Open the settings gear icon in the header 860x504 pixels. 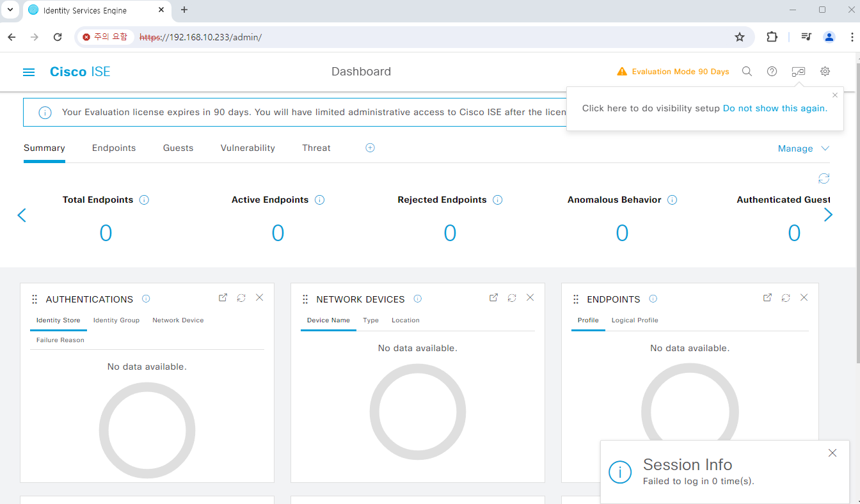[x=825, y=72]
